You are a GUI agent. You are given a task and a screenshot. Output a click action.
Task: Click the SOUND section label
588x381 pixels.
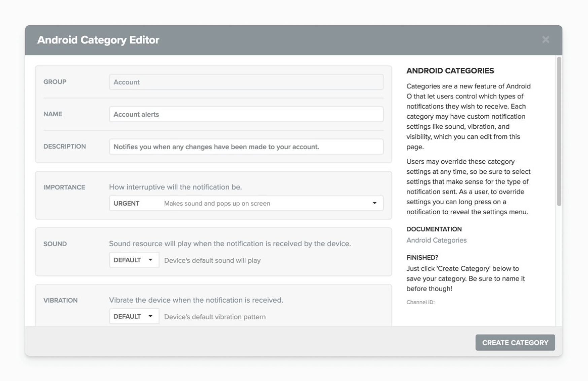click(55, 244)
